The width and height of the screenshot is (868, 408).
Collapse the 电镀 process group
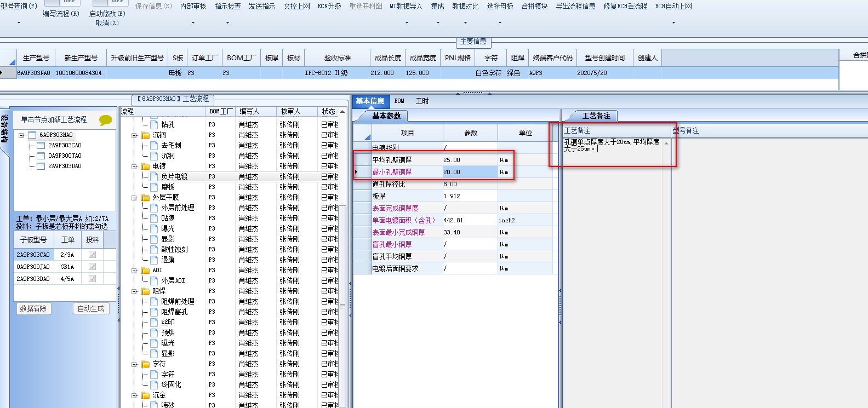tap(134, 166)
